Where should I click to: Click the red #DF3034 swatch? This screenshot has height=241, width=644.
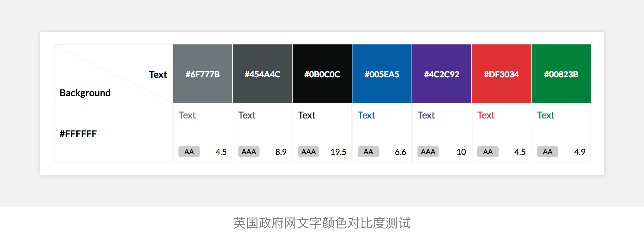[501, 74]
